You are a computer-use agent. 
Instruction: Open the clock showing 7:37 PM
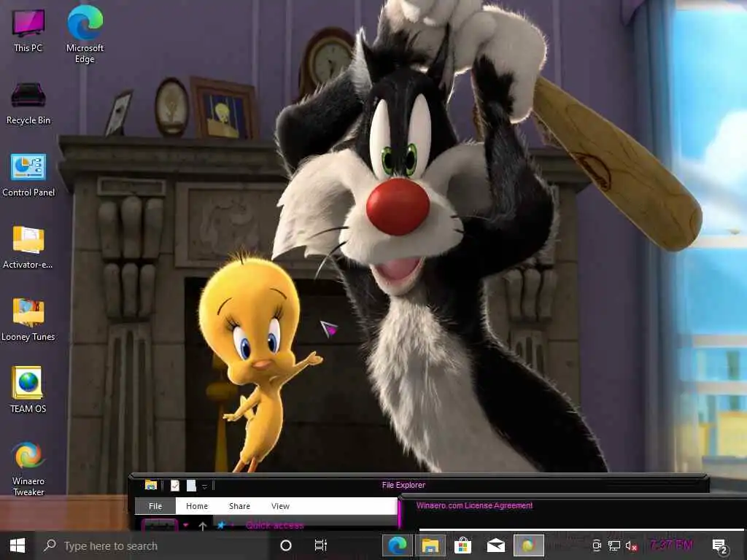tap(671, 545)
